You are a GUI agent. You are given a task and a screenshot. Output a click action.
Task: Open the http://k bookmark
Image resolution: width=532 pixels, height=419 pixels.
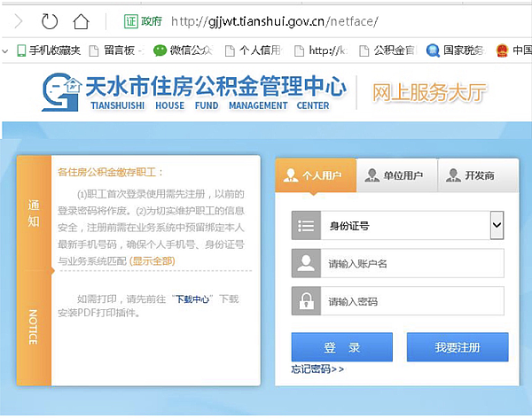pyautogui.click(x=321, y=50)
